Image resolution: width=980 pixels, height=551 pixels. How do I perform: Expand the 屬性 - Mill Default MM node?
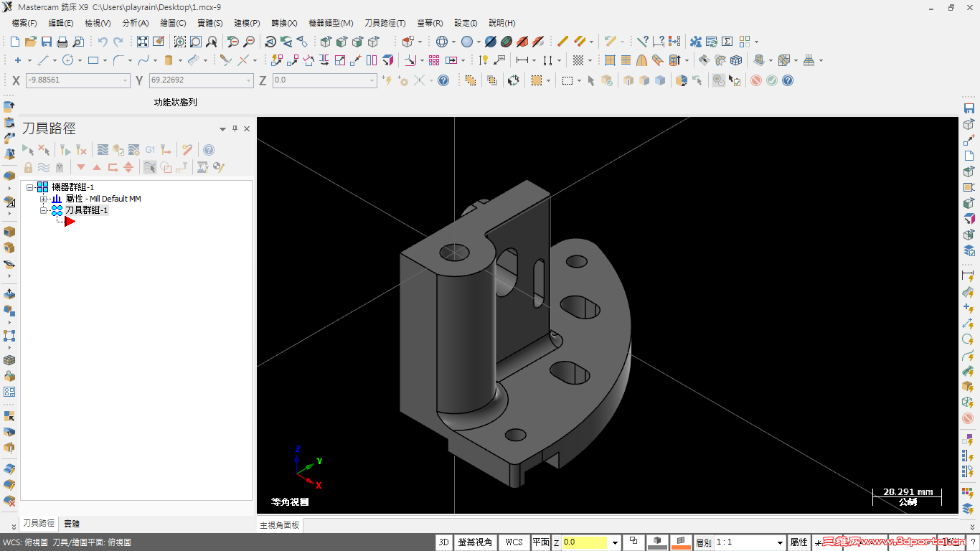click(43, 199)
